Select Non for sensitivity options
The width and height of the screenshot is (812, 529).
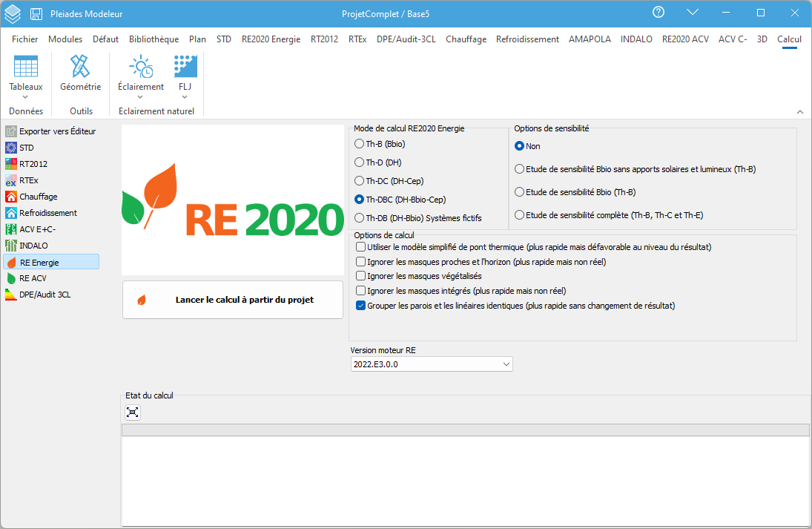coord(527,146)
